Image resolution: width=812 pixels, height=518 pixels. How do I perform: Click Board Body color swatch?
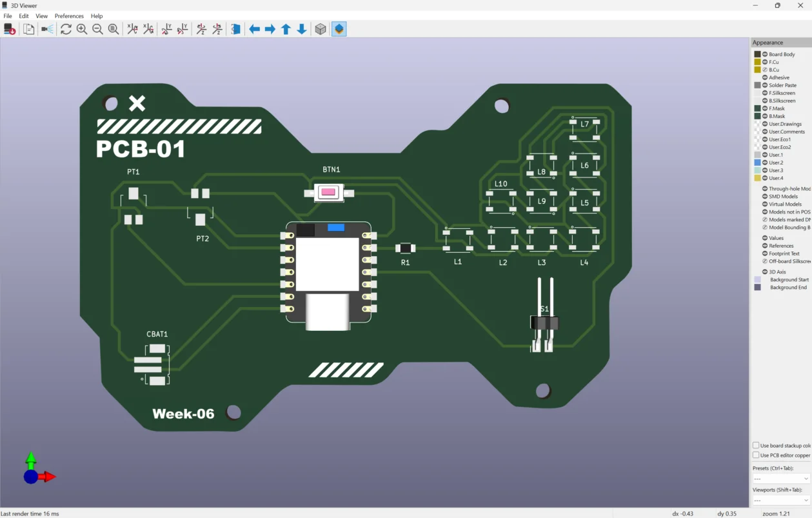click(757, 54)
